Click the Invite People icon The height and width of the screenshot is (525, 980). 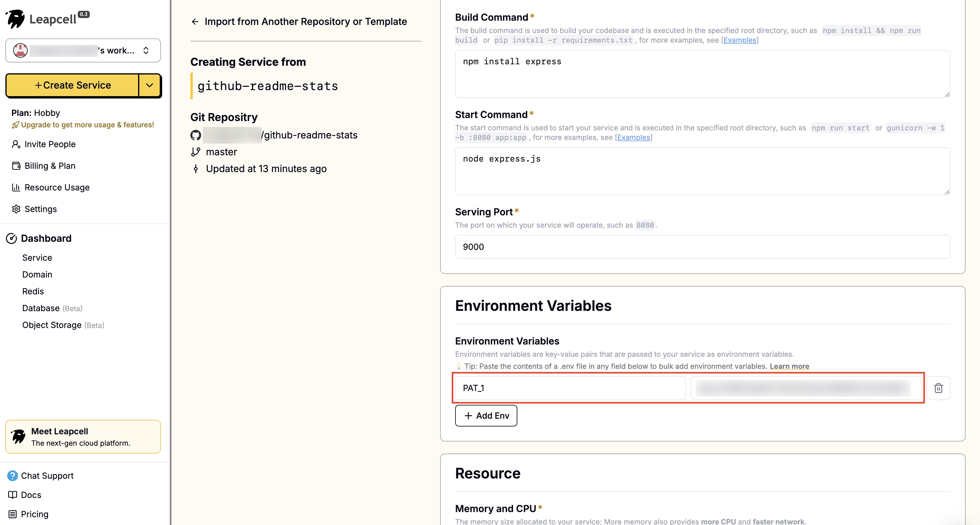click(x=16, y=144)
